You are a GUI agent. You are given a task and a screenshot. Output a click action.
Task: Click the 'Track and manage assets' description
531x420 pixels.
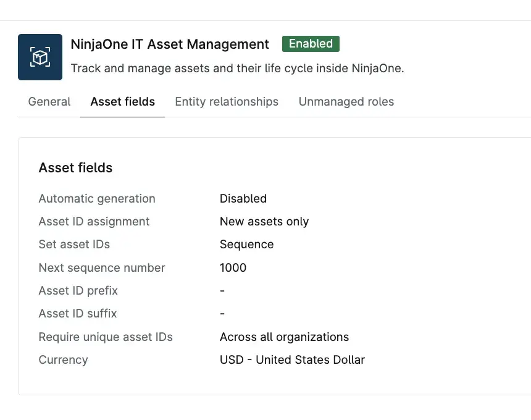click(x=237, y=68)
